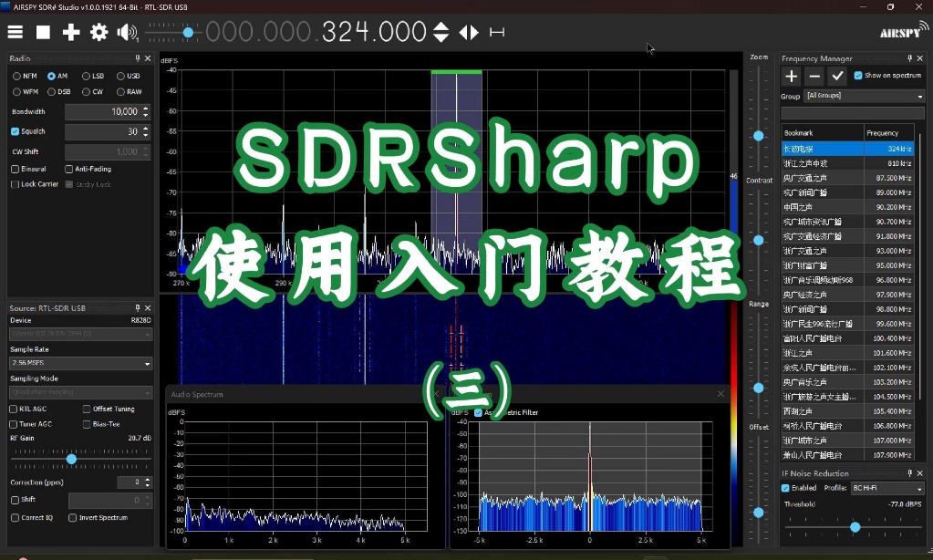This screenshot has width=933, height=560.
Task: Click the Bandwidth stepper arrows
Action: click(x=146, y=112)
